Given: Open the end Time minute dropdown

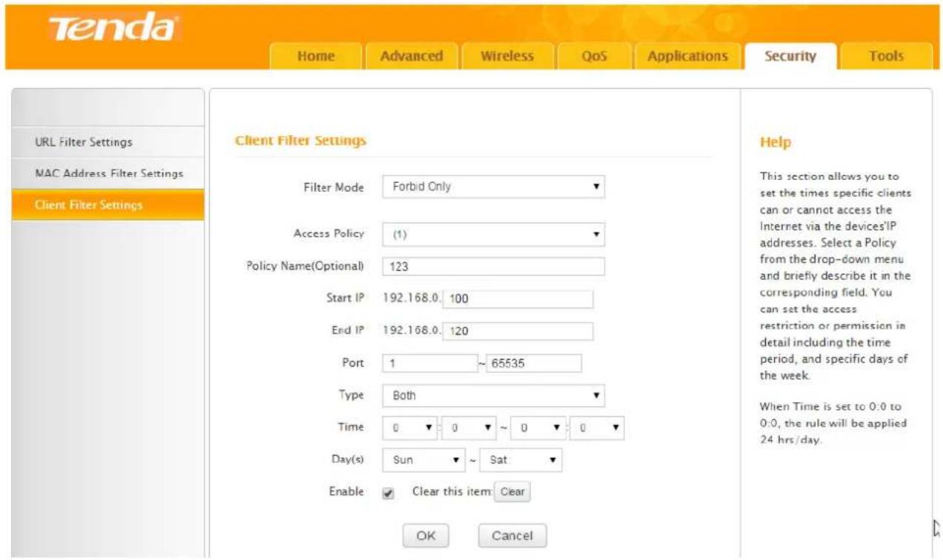Looking at the screenshot, I should click(596, 427).
